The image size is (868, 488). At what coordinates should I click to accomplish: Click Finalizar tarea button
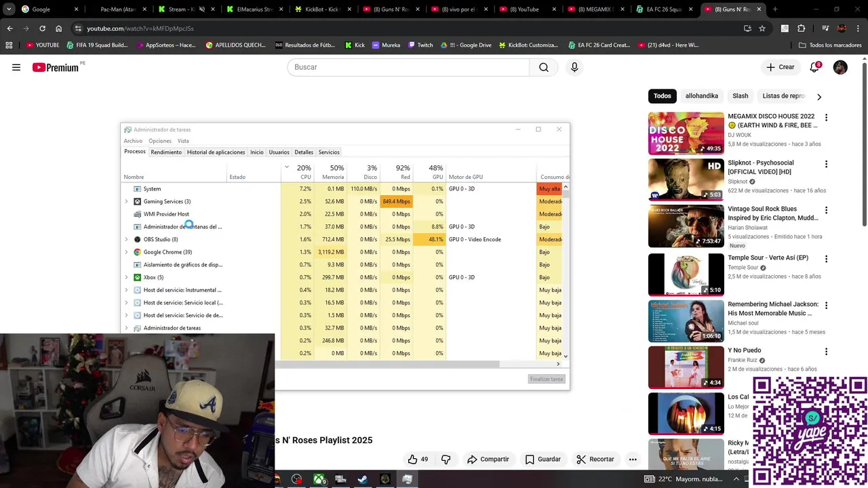(547, 379)
